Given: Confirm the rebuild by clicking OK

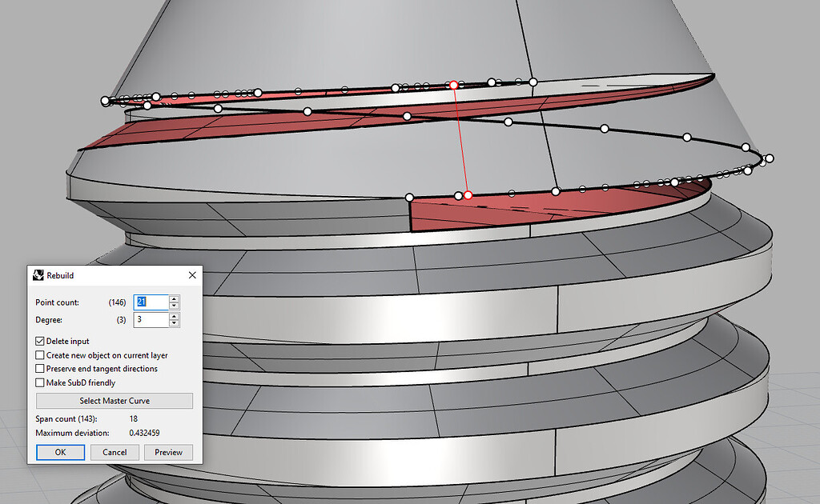Looking at the screenshot, I should point(61,452).
